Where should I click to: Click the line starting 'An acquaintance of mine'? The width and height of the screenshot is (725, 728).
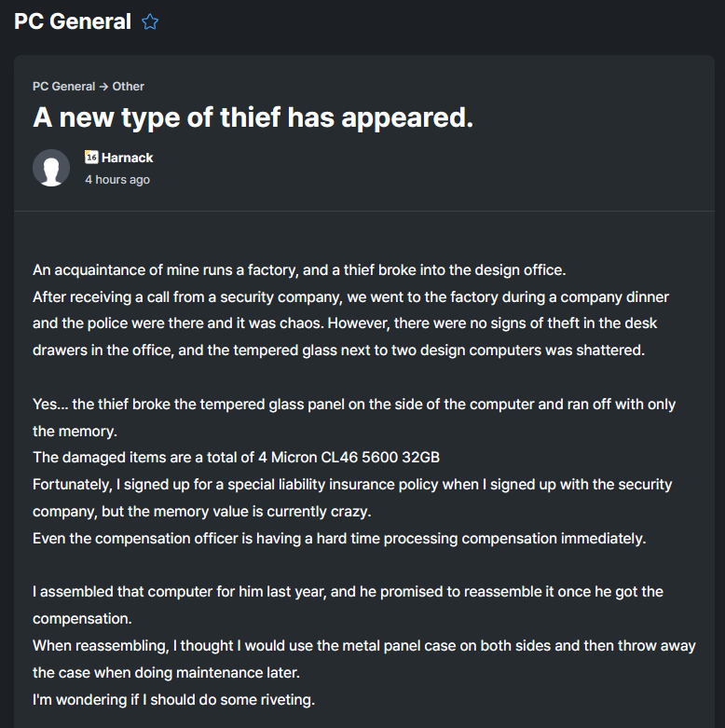click(x=299, y=270)
